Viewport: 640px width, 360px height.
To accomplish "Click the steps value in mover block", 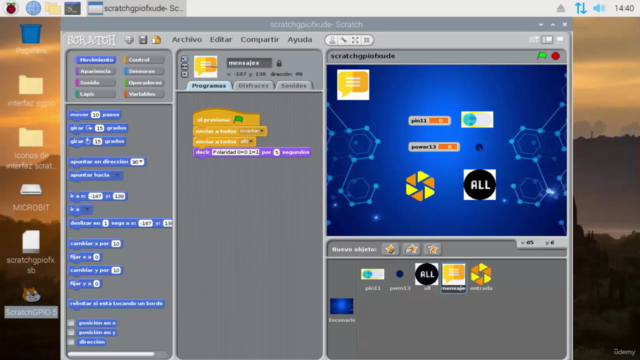I will pyautogui.click(x=96, y=115).
